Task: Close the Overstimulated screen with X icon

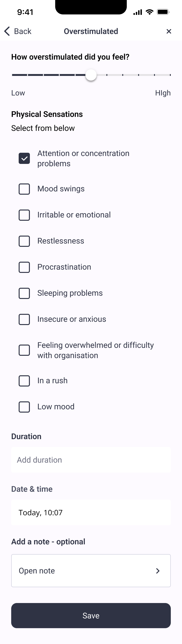Action: click(x=169, y=31)
